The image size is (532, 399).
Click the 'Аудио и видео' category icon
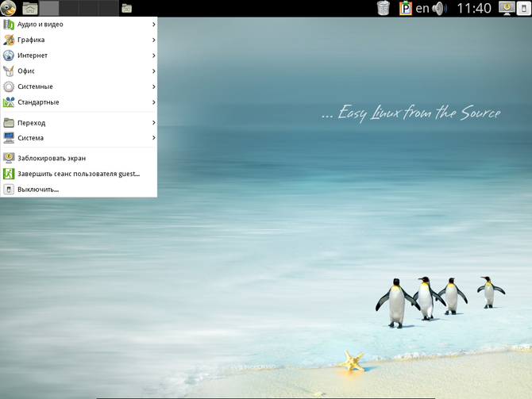tap(9, 25)
